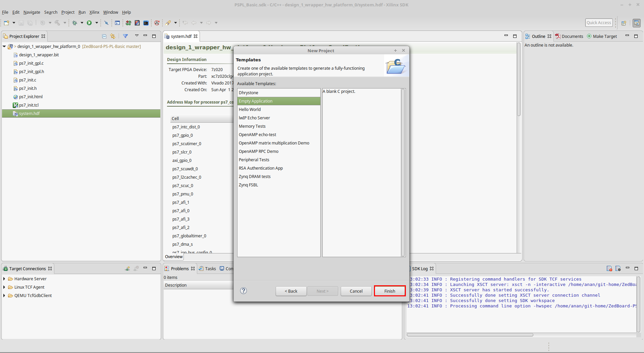
Task: Open the Project Explorer view menu triangle
Action: (137, 36)
